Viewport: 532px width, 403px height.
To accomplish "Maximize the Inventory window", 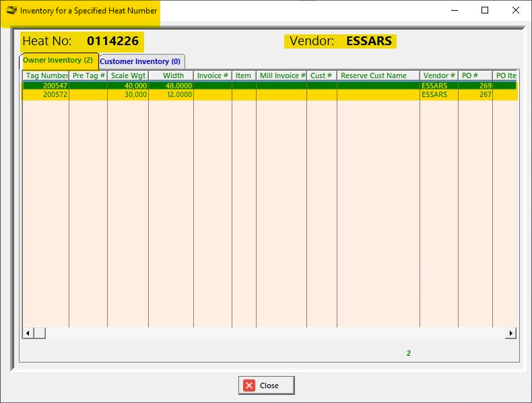I will click(485, 11).
